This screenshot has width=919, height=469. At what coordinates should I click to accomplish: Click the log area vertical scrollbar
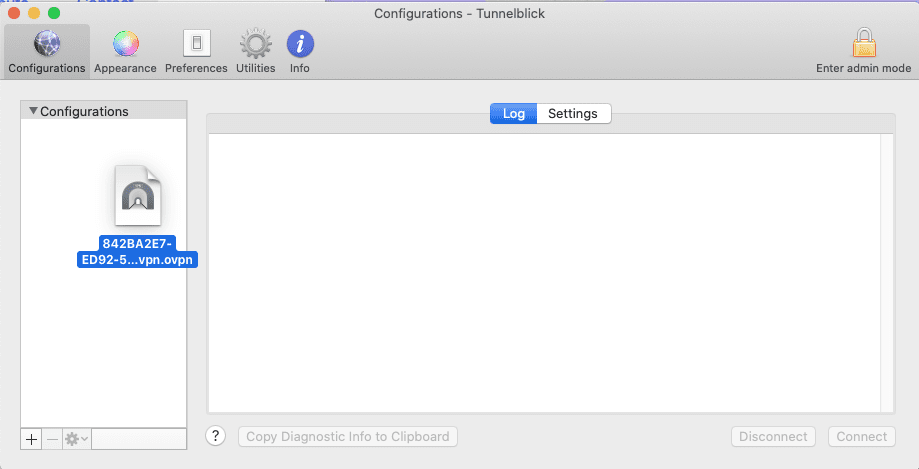click(887, 270)
